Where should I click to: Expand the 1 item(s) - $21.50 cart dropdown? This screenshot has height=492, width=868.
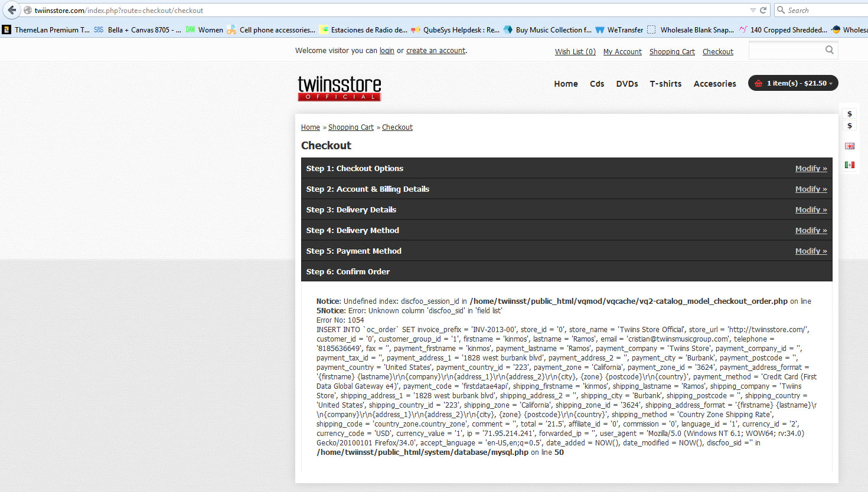click(x=793, y=83)
